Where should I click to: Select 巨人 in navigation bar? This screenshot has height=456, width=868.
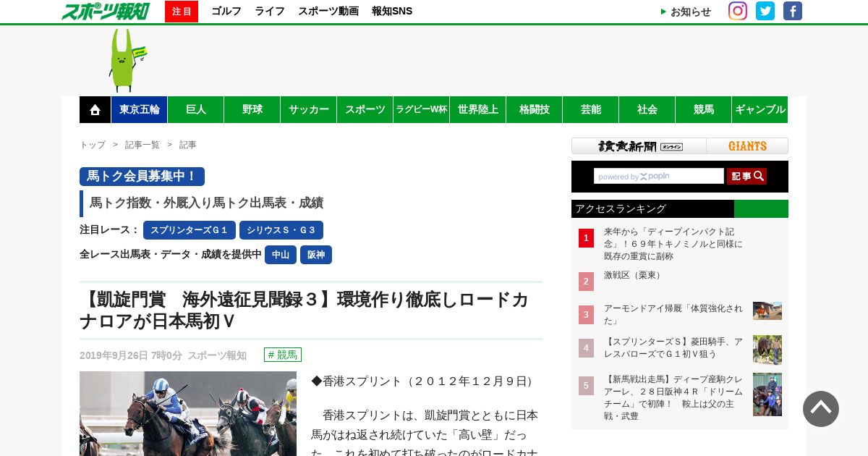196,109
